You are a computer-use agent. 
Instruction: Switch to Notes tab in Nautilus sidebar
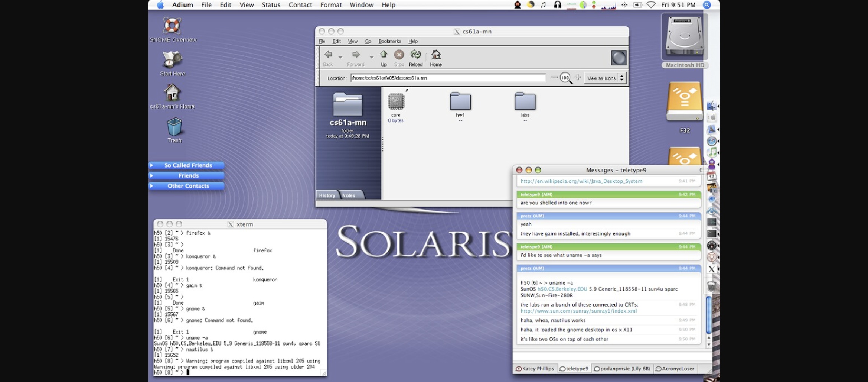pyautogui.click(x=349, y=195)
